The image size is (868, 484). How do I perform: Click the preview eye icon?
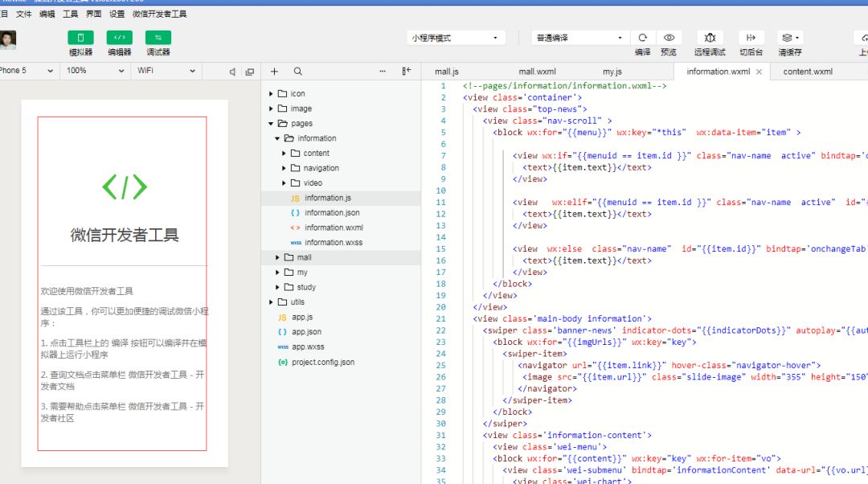[x=669, y=38]
